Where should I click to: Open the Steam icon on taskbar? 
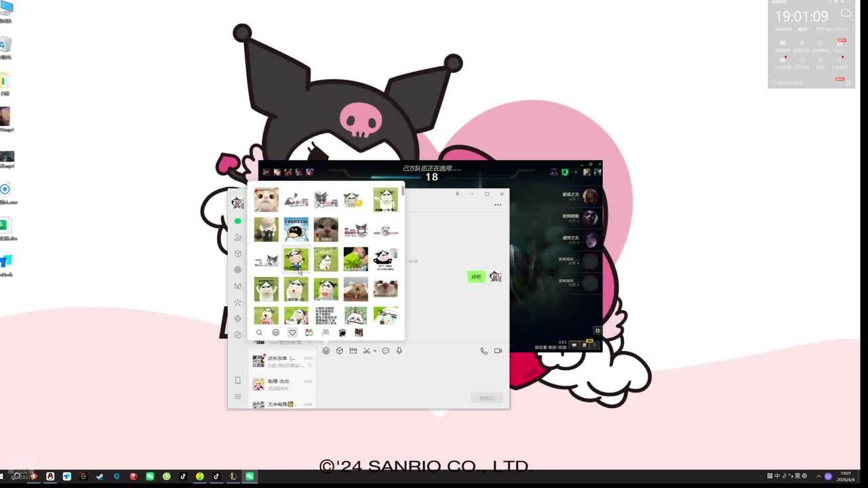100,476
